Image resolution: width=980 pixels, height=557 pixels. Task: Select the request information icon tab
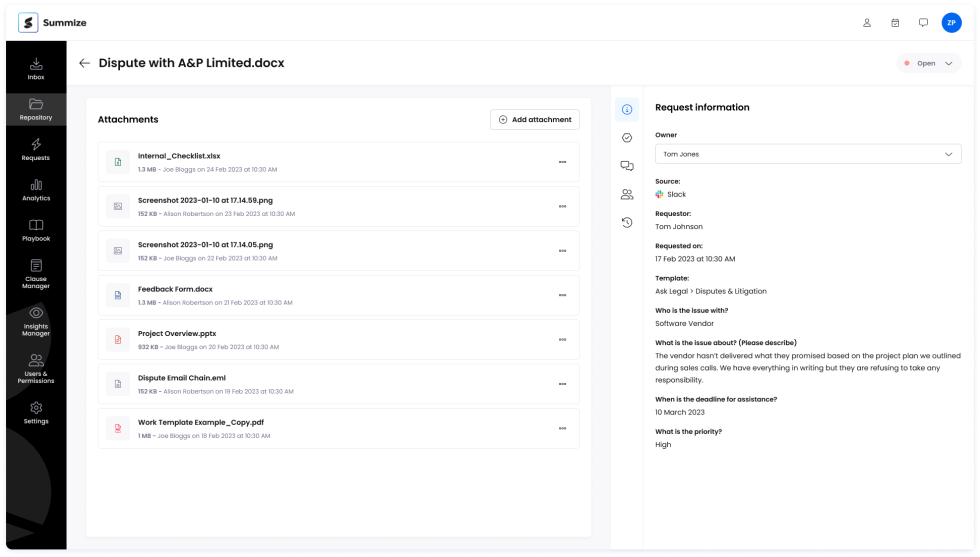point(627,109)
